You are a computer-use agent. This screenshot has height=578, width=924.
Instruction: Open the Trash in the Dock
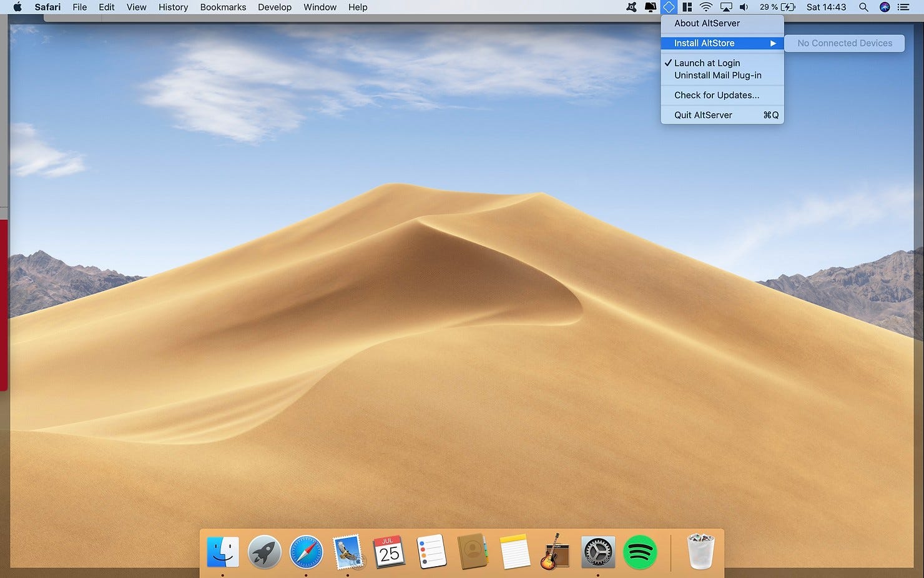click(700, 551)
